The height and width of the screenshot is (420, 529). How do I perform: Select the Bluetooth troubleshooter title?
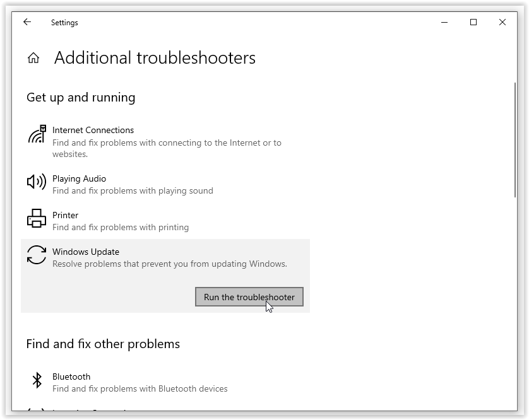pos(71,376)
